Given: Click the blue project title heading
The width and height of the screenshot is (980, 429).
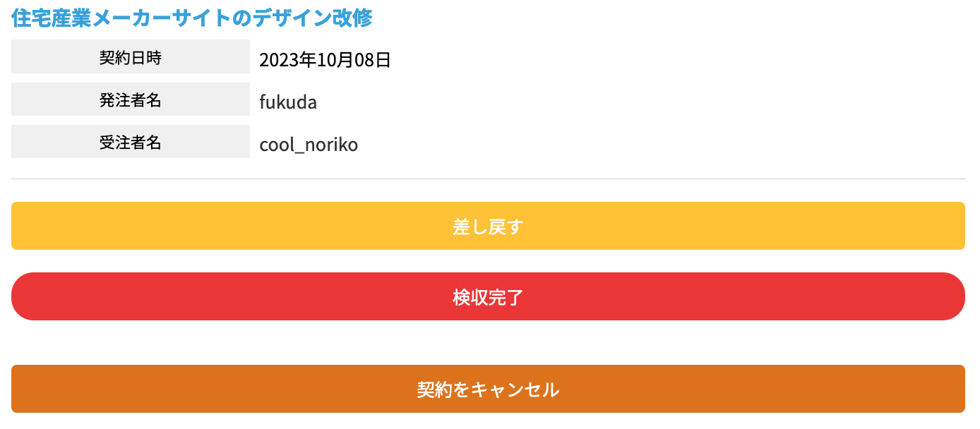Looking at the screenshot, I should click(x=191, y=18).
